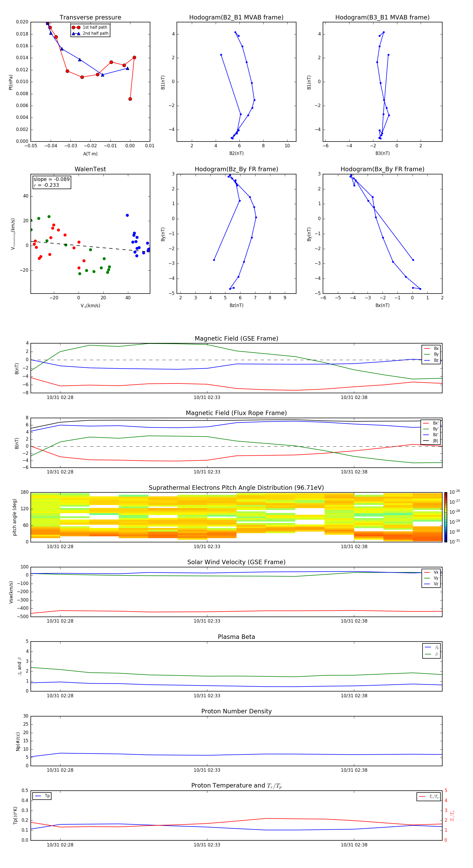Click the dashed regression line in WalenTest
This screenshot has height=868, width=473.
(x=90, y=246)
